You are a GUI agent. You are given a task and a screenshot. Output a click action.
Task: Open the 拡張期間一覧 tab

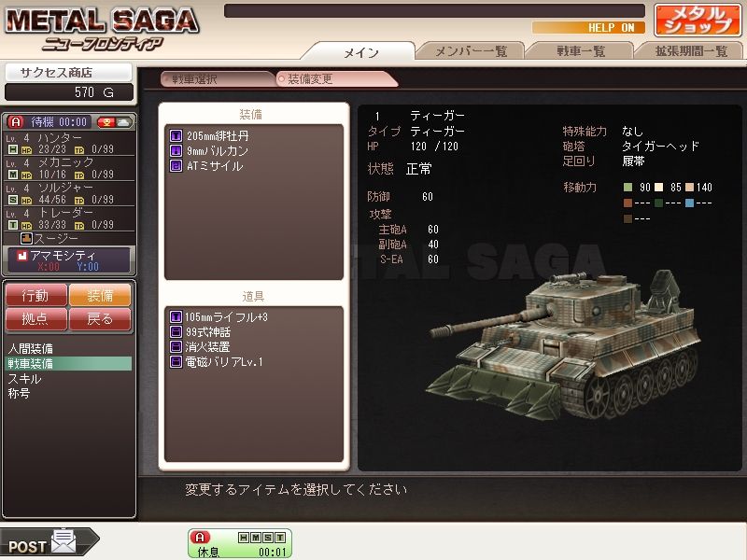click(x=690, y=51)
